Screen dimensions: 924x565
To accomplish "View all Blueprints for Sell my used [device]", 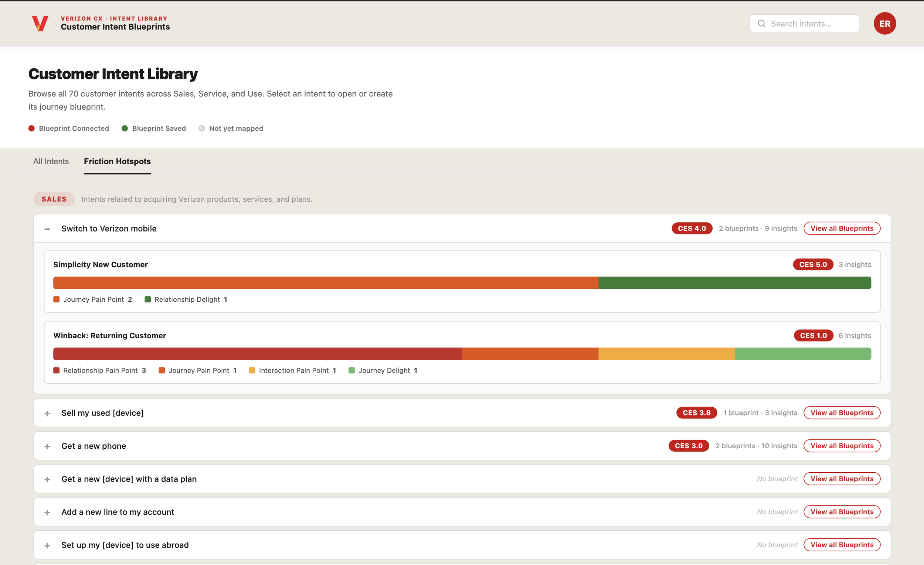I will point(842,413).
